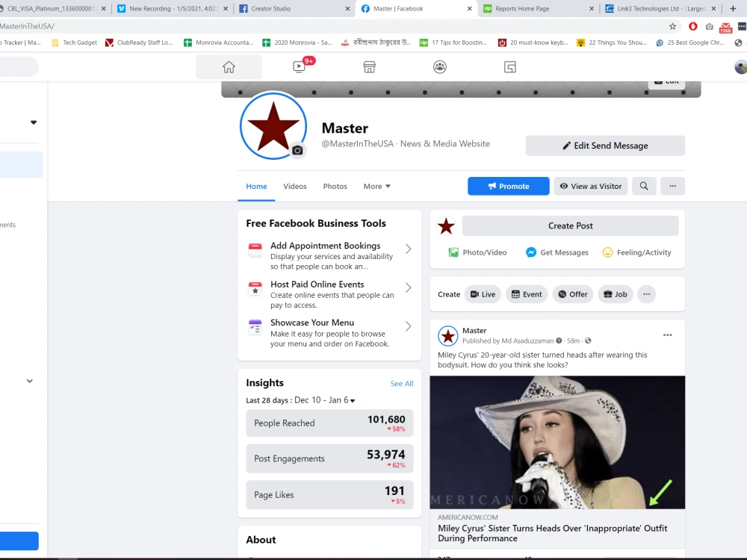Switch to Creator Studio browser tab

[294, 8]
